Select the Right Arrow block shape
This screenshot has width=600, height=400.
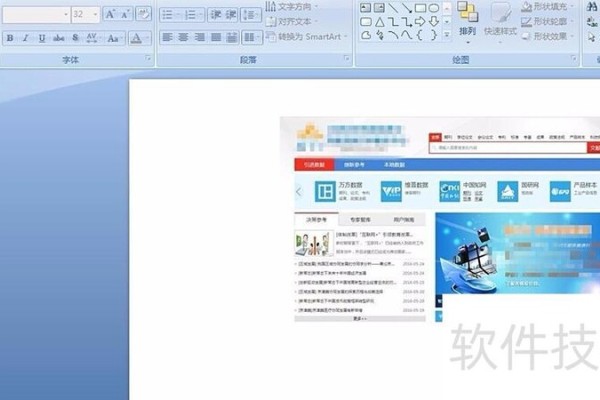[420, 22]
